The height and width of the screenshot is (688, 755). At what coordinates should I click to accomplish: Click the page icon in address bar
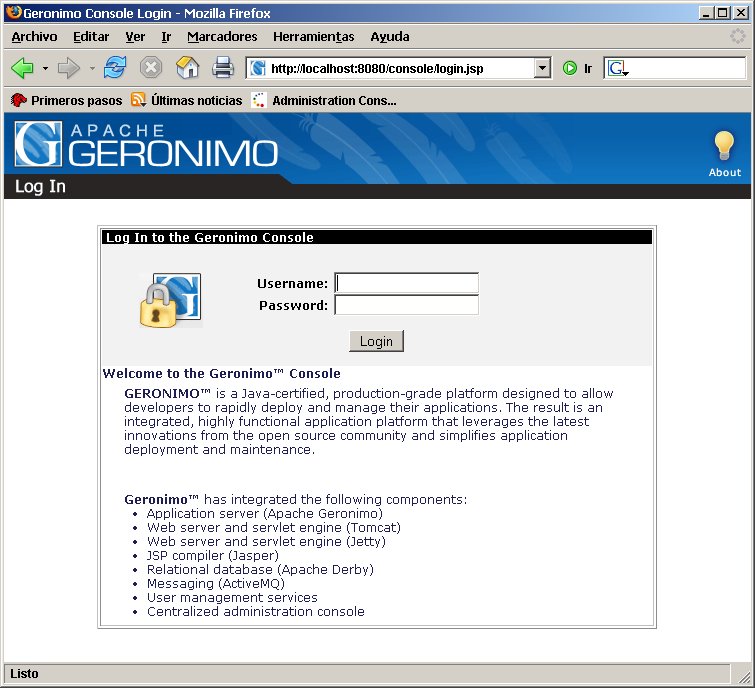pyautogui.click(x=258, y=68)
